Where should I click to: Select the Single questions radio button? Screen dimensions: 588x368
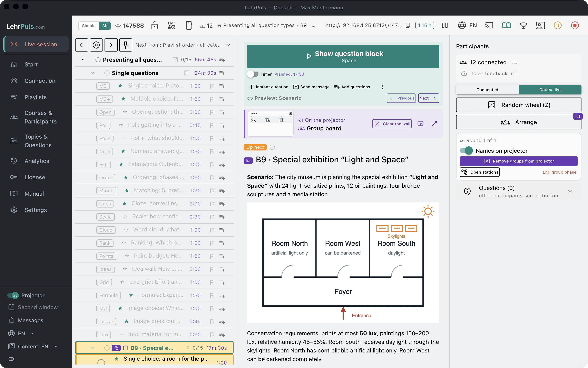[x=107, y=73]
